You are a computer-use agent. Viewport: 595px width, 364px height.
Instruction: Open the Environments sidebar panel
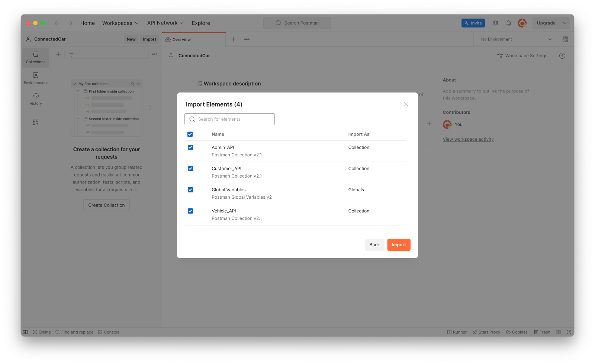36,78
